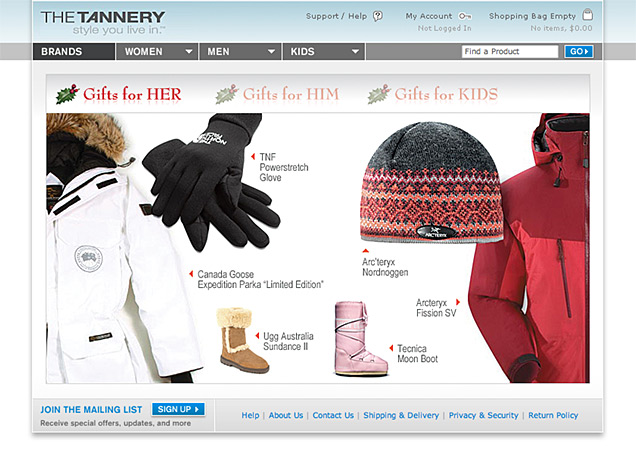Open the Return Policy footer link

point(553,415)
